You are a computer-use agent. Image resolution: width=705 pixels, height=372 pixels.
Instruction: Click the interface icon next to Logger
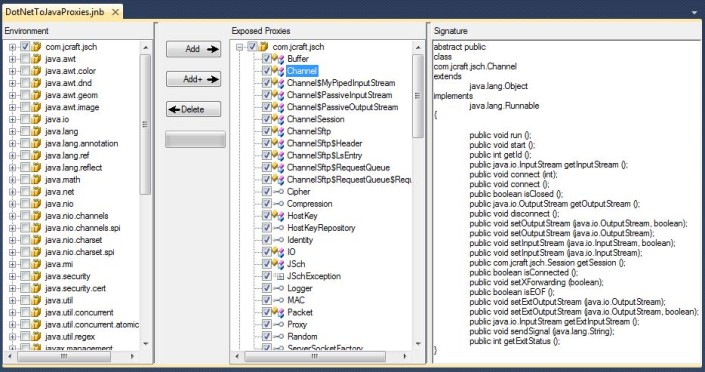point(279,288)
